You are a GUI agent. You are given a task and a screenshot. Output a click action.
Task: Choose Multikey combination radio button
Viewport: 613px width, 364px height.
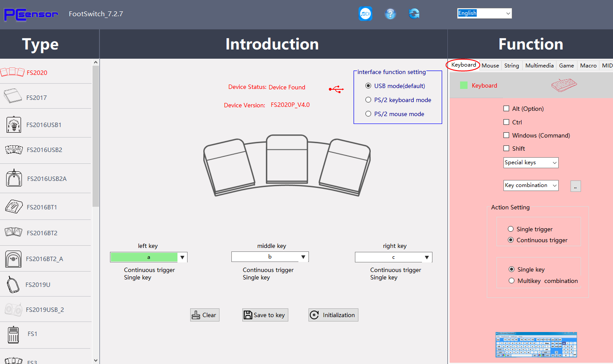coord(511,281)
